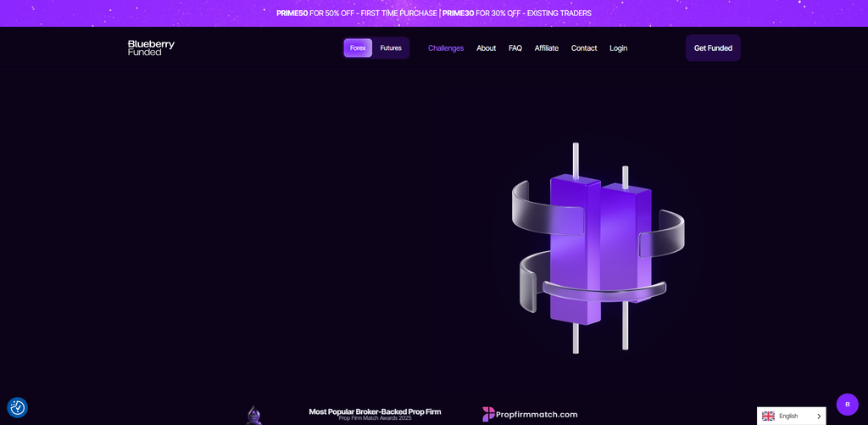Click the Get Funded button
This screenshot has width=868, height=425.
(713, 48)
